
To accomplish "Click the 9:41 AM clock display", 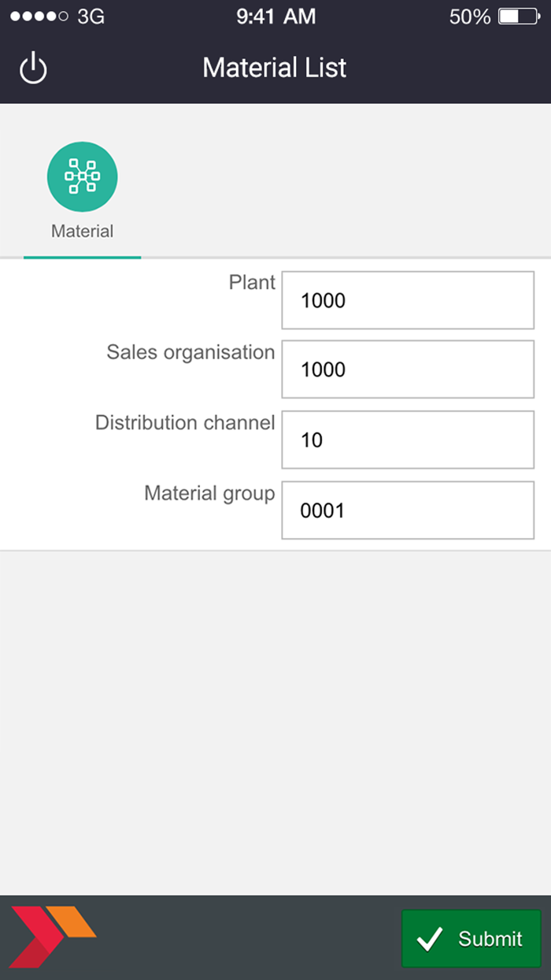I will [275, 14].
